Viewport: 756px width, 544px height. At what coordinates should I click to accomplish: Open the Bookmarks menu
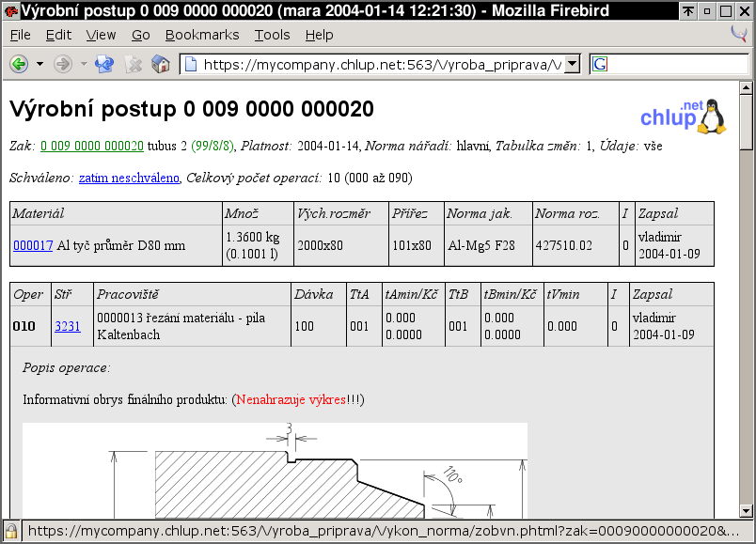click(202, 35)
